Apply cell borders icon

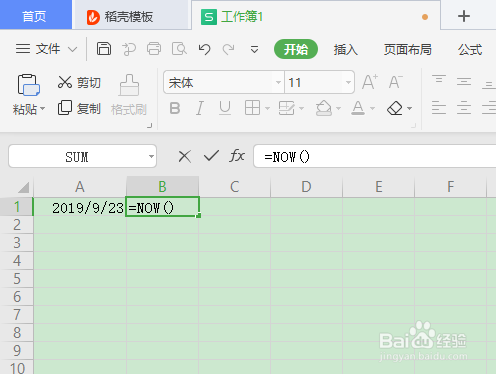point(252,108)
